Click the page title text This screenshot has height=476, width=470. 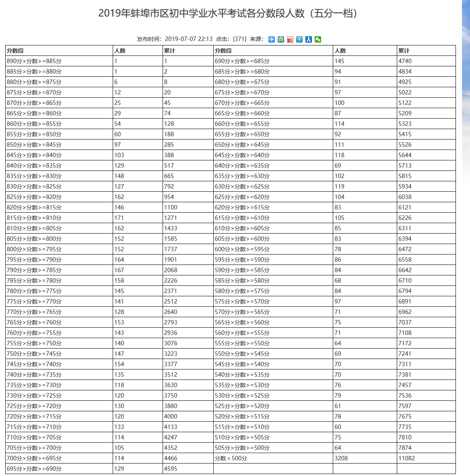tap(235, 12)
